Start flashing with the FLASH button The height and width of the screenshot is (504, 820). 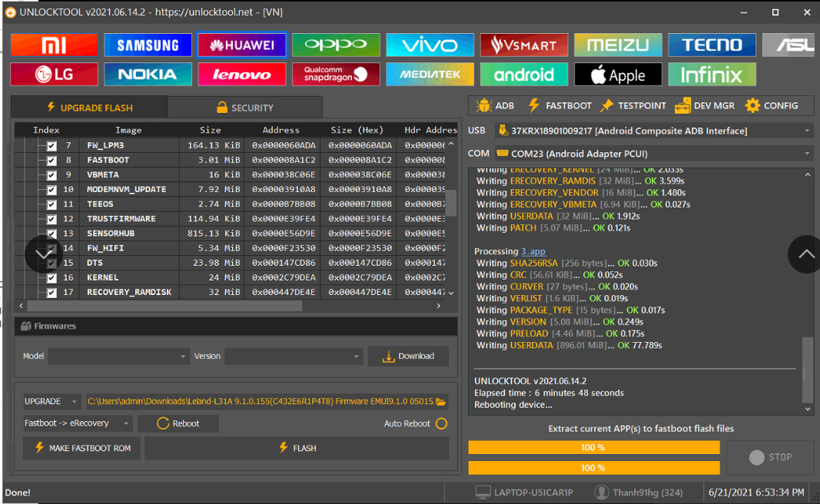tap(297, 448)
